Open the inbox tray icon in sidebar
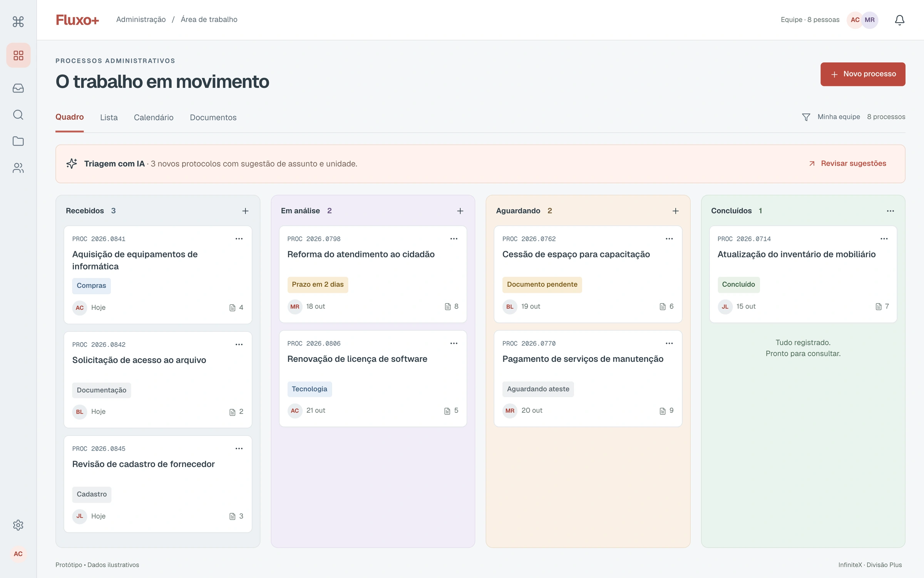This screenshot has height=578, width=924. coord(18,88)
